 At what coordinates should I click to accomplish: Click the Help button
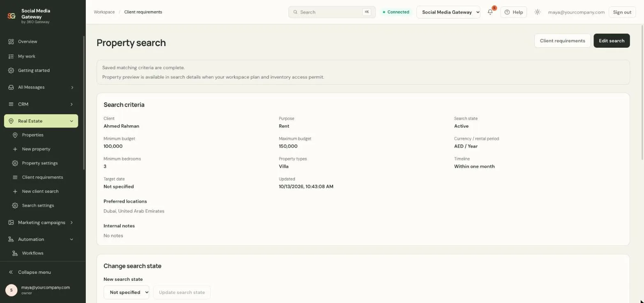click(513, 12)
